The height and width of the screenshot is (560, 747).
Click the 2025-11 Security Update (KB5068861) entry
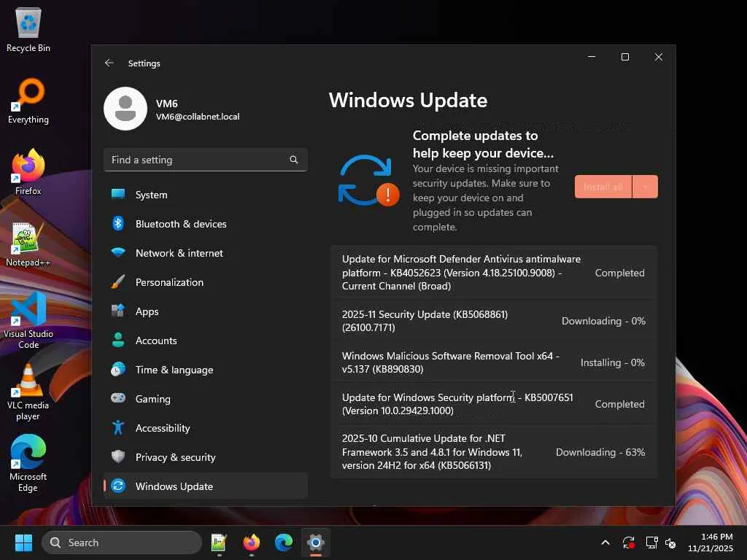click(494, 321)
